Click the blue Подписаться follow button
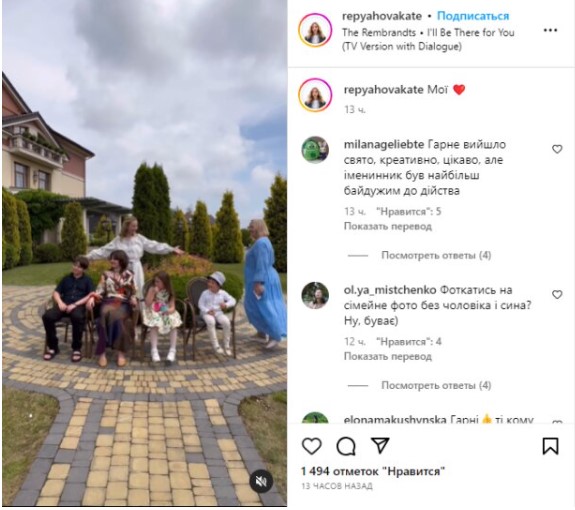Image resolution: width=575 pixels, height=510 pixels. click(473, 16)
